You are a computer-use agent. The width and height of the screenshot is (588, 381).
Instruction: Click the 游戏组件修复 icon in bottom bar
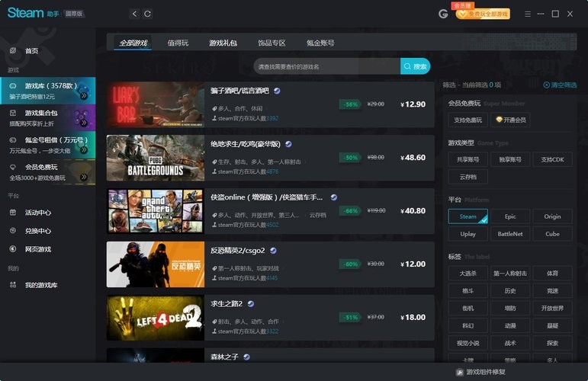[459, 372]
